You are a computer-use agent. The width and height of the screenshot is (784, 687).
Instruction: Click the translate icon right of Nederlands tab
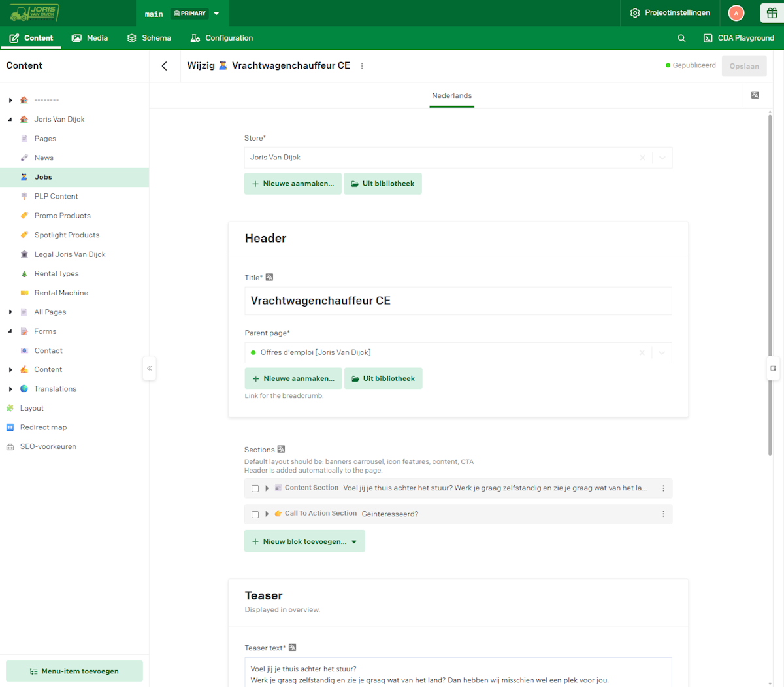pos(755,95)
